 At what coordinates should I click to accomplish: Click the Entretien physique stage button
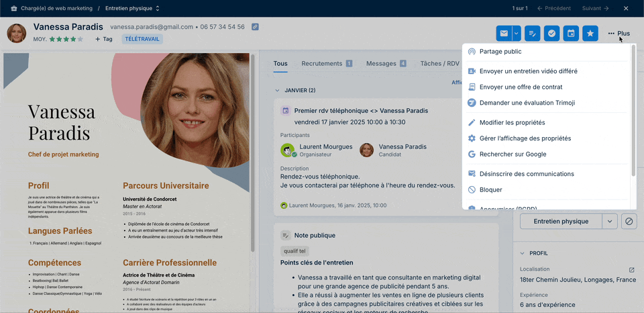[x=561, y=221]
